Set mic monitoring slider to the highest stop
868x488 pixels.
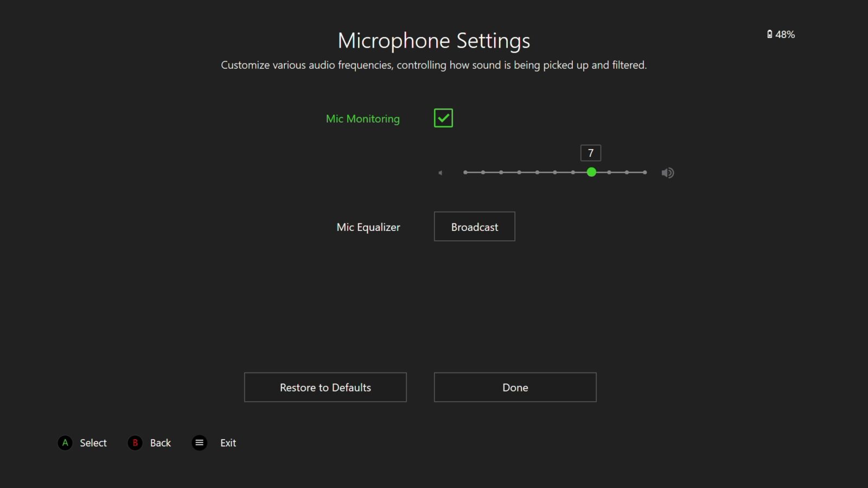644,172
